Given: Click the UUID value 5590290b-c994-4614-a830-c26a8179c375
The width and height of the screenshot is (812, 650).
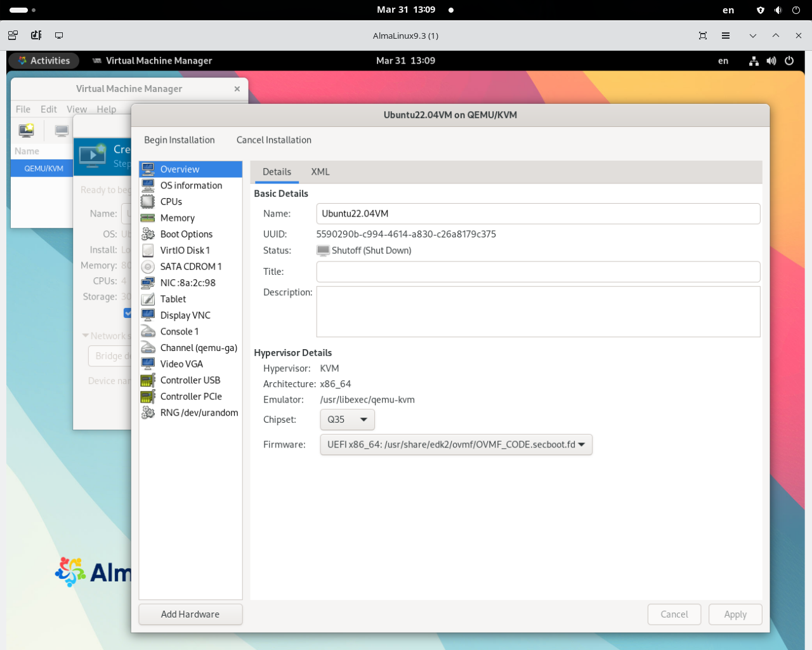Looking at the screenshot, I should point(406,234).
